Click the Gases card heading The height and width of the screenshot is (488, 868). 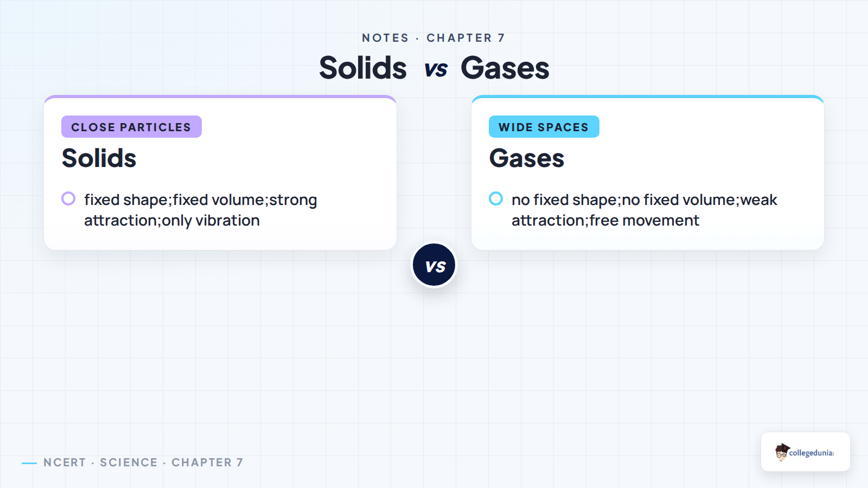tap(527, 158)
